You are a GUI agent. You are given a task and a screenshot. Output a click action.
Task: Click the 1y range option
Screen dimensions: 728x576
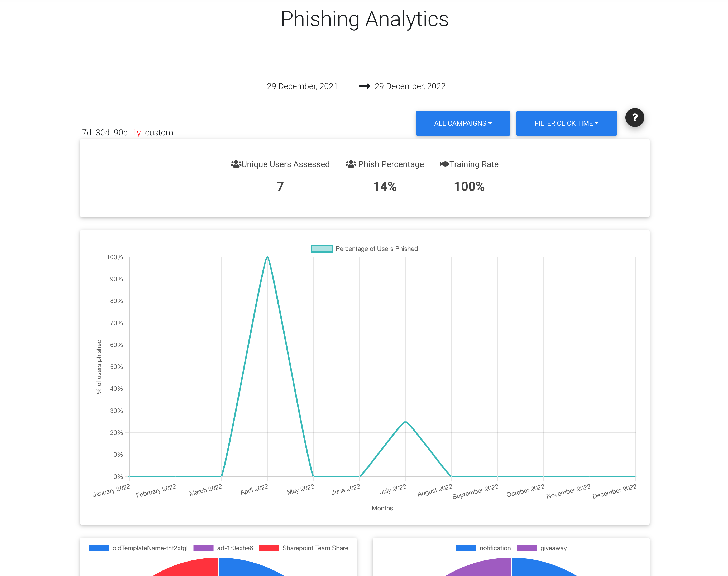(x=136, y=133)
